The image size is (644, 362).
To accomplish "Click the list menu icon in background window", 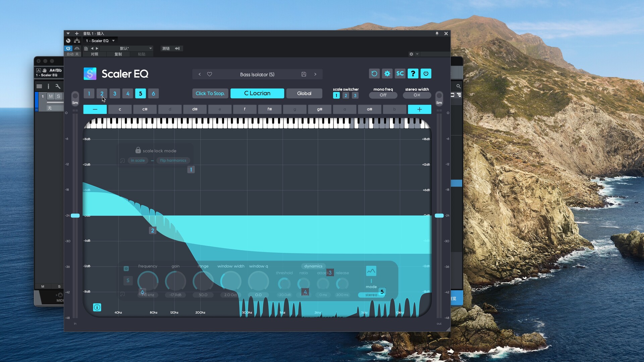I will click(x=39, y=86).
